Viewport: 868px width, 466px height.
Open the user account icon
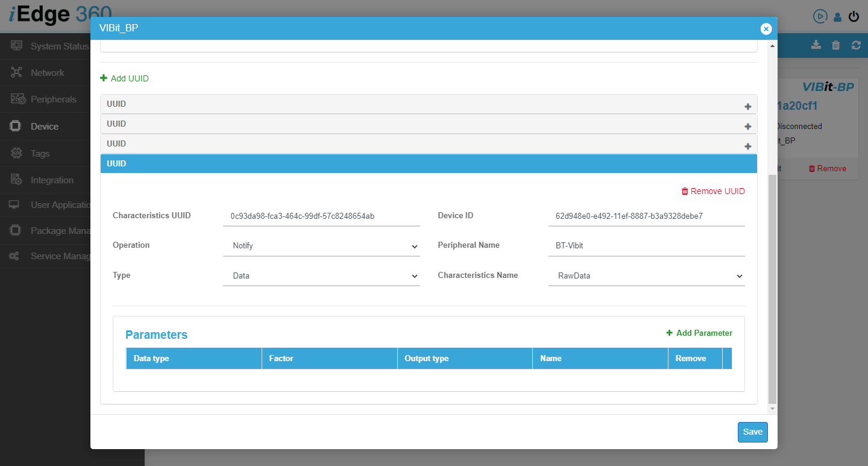click(837, 17)
